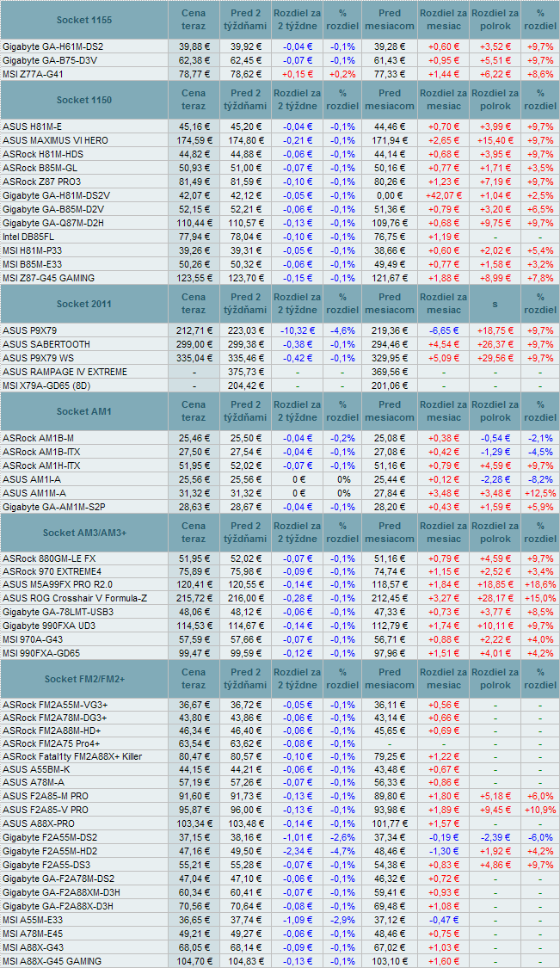Select ASRock B85M-GL product name

(40, 167)
